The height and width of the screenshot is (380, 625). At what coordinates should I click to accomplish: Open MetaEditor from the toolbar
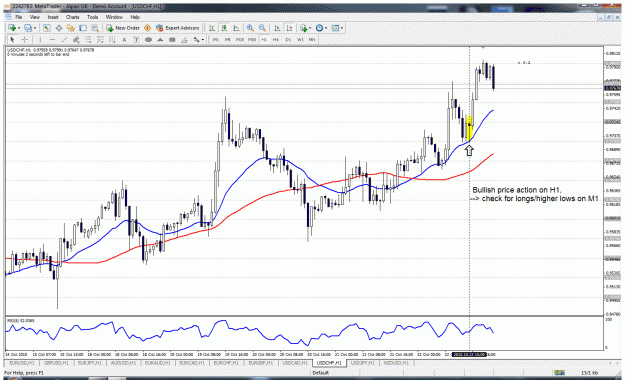[x=147, y=28]
